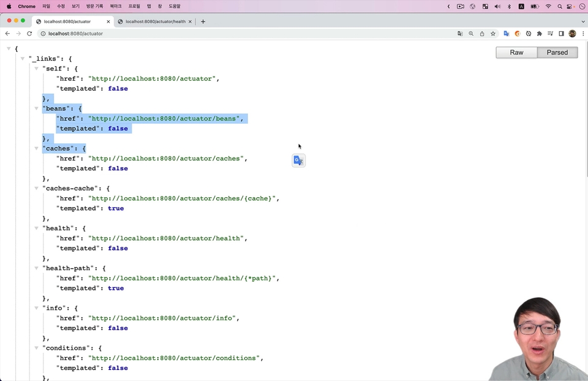The width and height of the screenshot is (588, 381).
Task: Open the 보기 menu
Action: 76,6
